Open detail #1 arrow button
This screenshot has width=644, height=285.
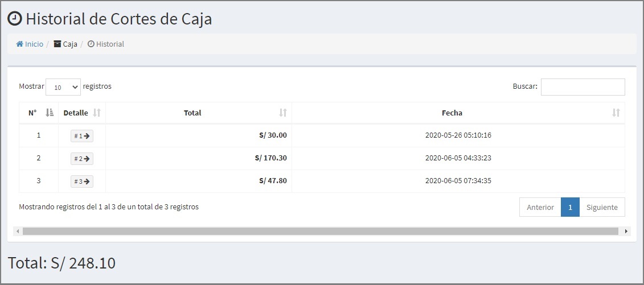tap(82, 136)
